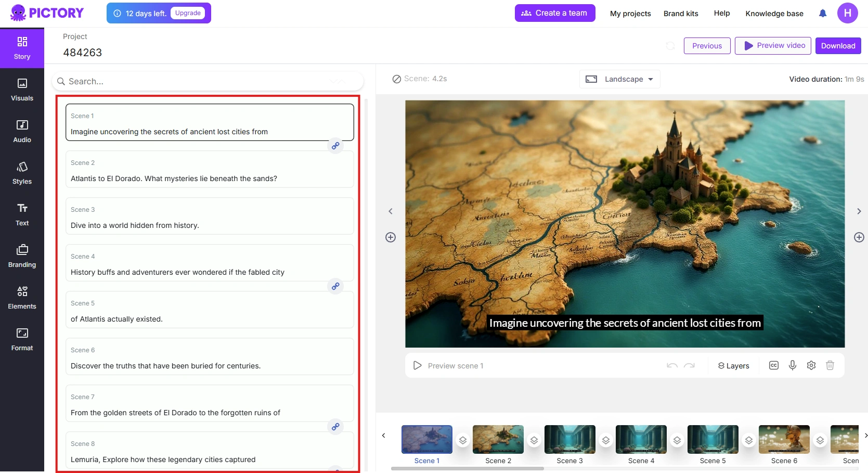Open the Visuals panel in sidebar
Viewport: 868px width, 473px height.
tap(22, 90)
